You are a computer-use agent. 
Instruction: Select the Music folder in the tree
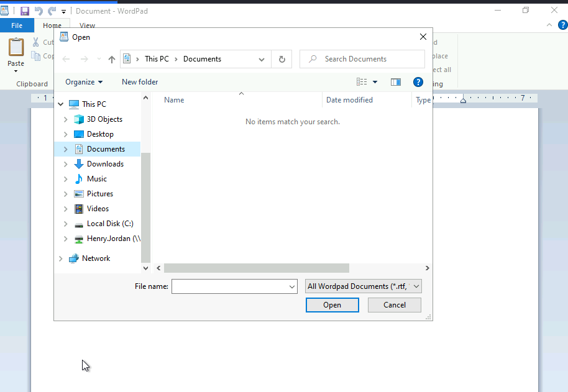pyautogui.click(x=97, y=179)
